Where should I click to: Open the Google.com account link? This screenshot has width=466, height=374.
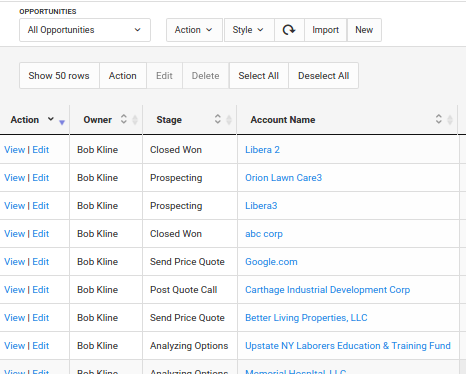(x=271, y=262)
